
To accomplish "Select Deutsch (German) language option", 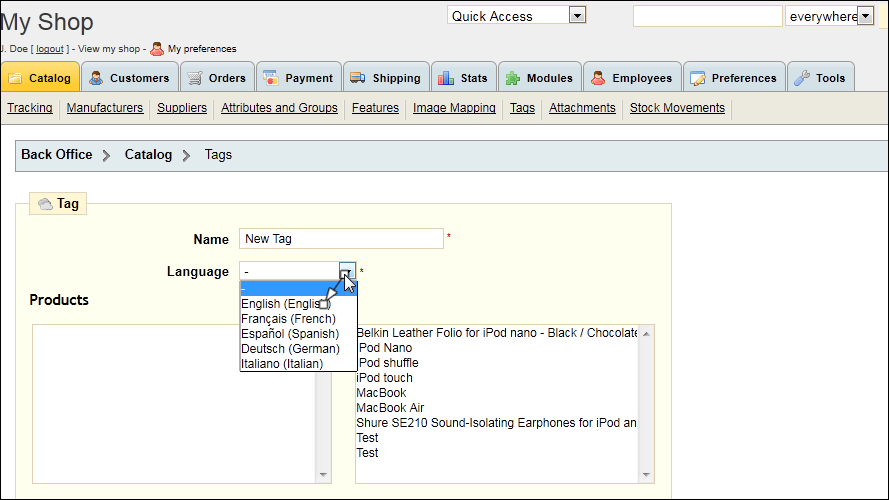I will 290,349.
